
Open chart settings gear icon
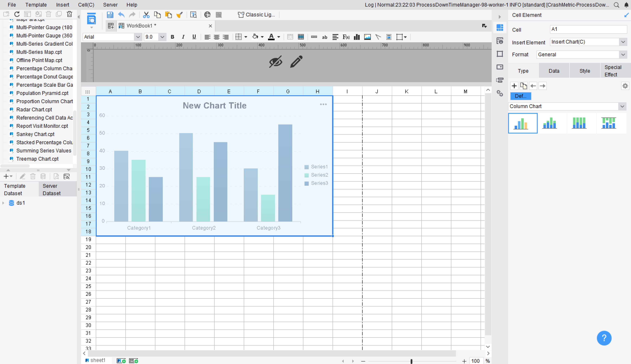point(625,86)
